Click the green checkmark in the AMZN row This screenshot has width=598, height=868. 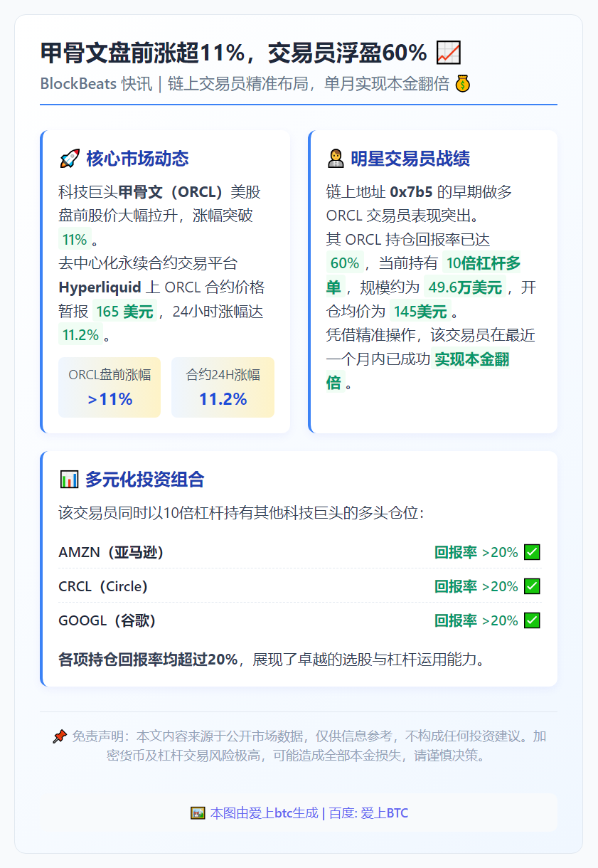click(x=532, y=552)
